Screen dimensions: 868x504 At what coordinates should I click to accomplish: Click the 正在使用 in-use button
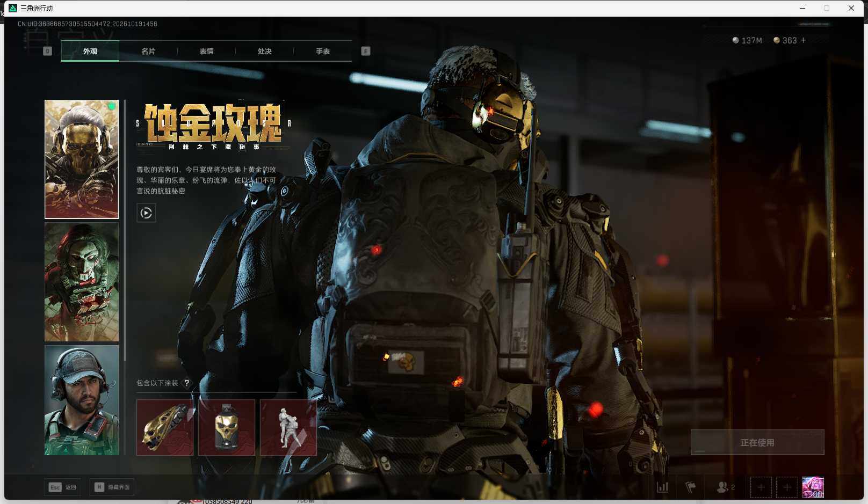(757, 442)
